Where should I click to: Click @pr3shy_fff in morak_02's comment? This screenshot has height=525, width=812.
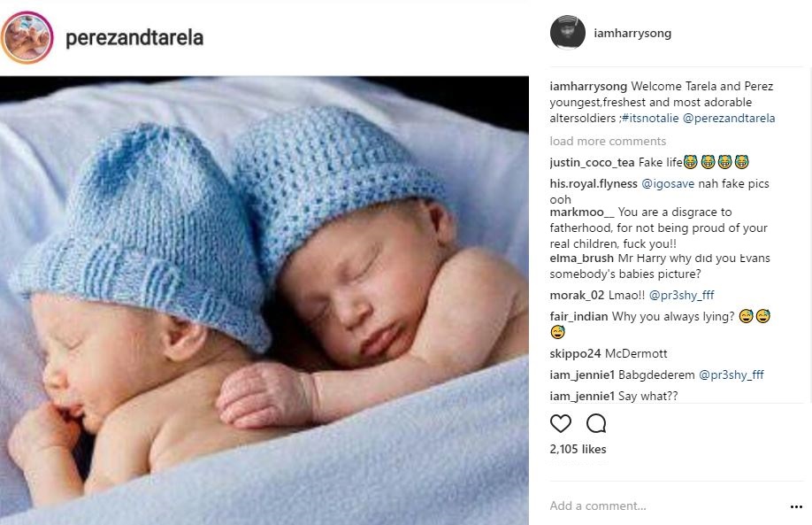point(681,295)
